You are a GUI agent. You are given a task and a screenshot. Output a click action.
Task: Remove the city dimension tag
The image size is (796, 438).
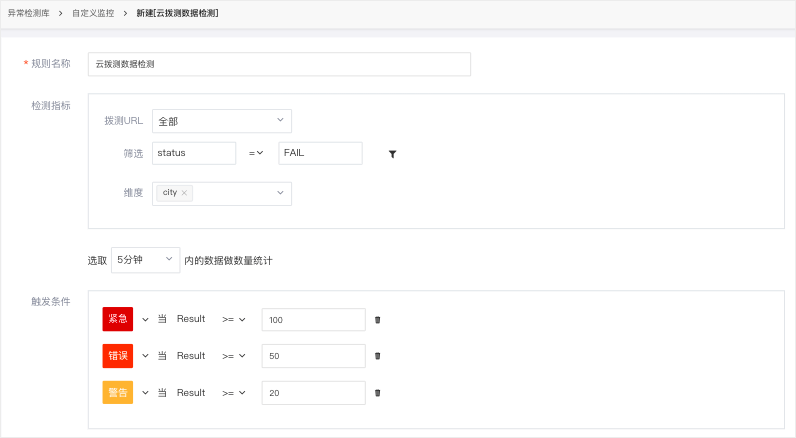(184, 193)
